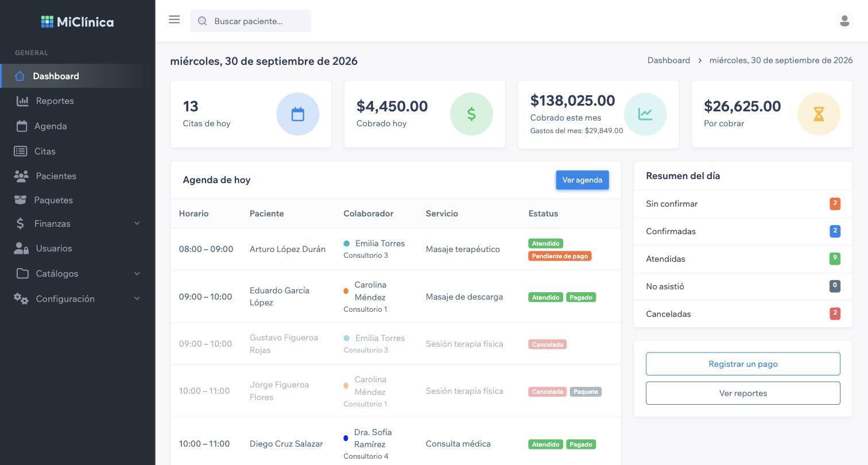Click the calendar icon on Citas de hoy card
This screenshot has height=465, width=868.
(x=297, y=114)
